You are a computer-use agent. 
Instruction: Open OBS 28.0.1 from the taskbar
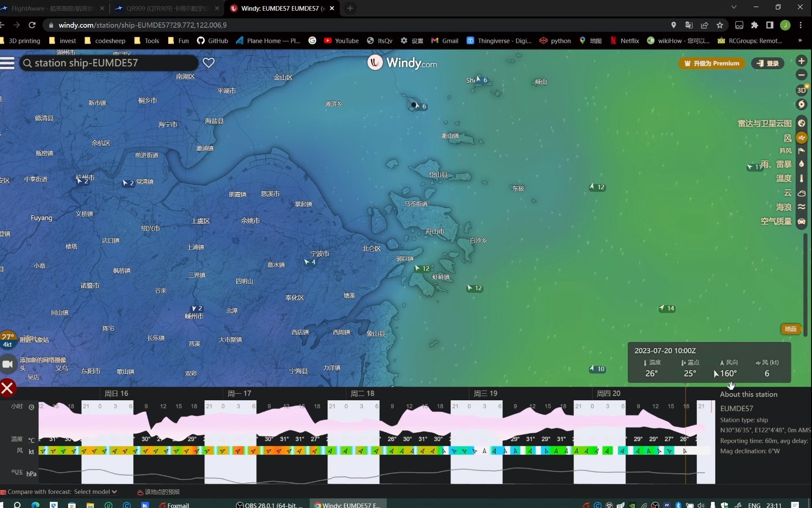click(x=269, y=505)
